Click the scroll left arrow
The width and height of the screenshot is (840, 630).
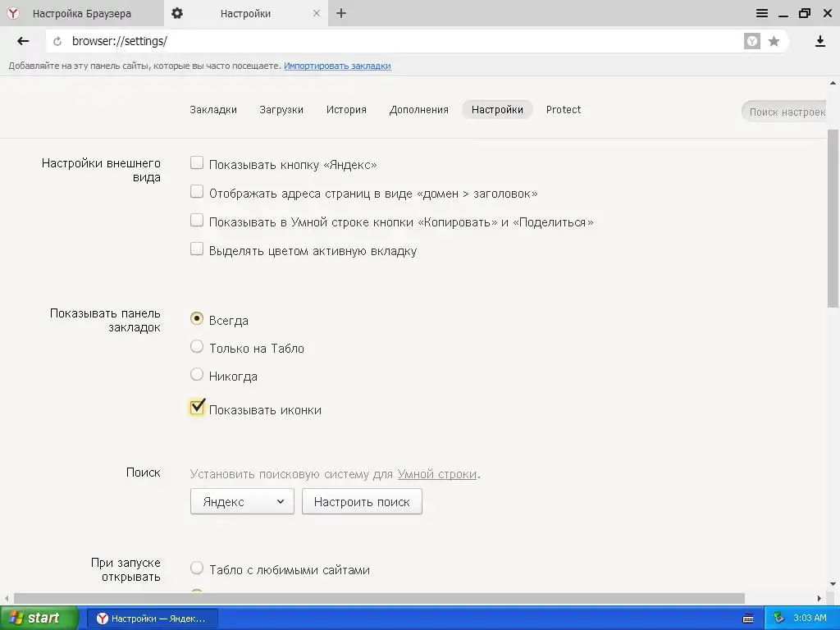click(7, 598)
